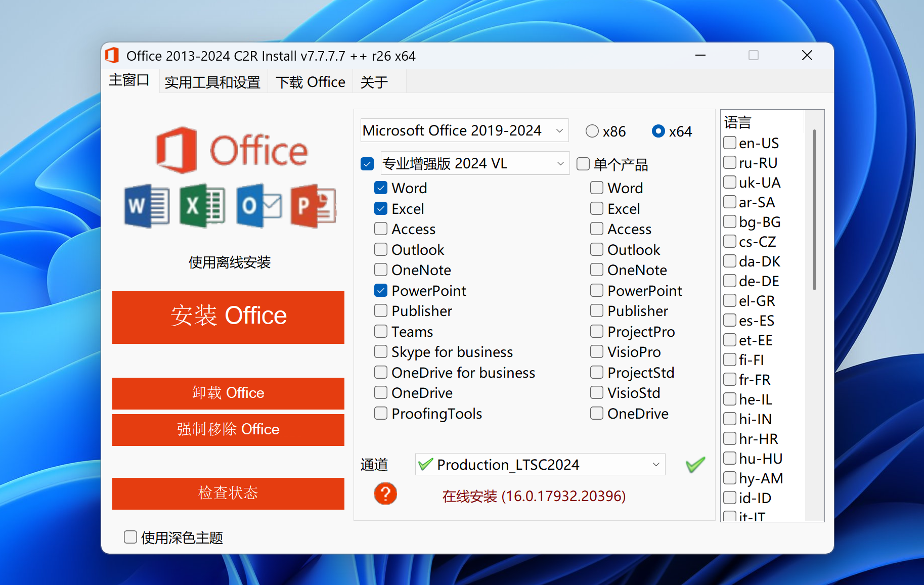Screen dimensions: 924x585
Task: Uncheck Word in the suite list
Action: [x=381, y=188]
